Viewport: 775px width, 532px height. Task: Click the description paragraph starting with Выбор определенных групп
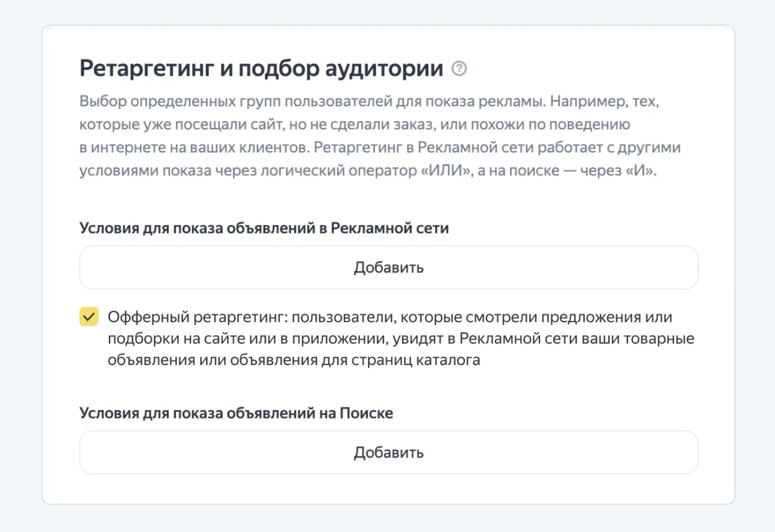pos(380,136)
